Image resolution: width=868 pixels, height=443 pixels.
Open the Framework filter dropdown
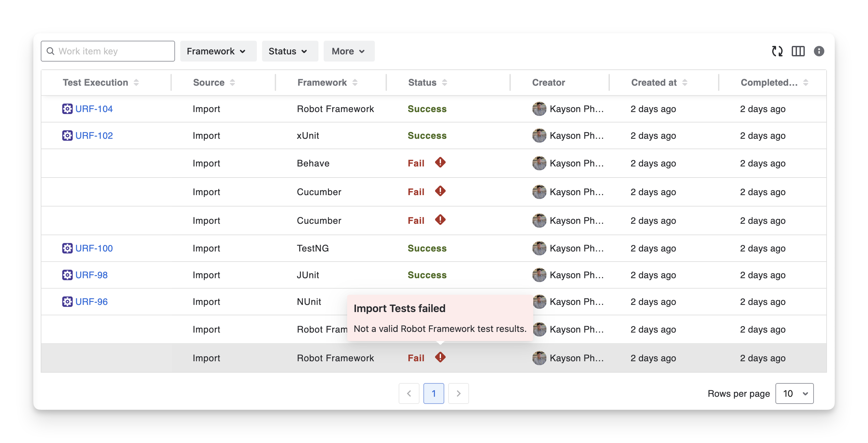[x=218, y=51]
